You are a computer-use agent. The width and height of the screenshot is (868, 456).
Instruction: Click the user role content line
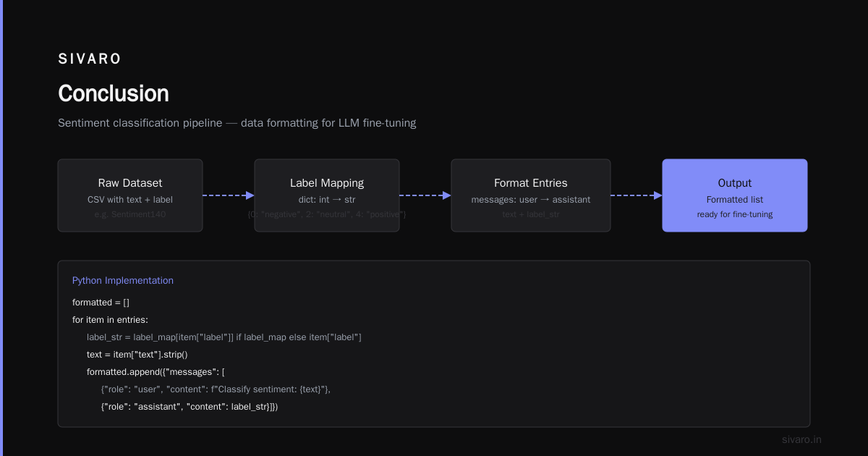point(216,389)
